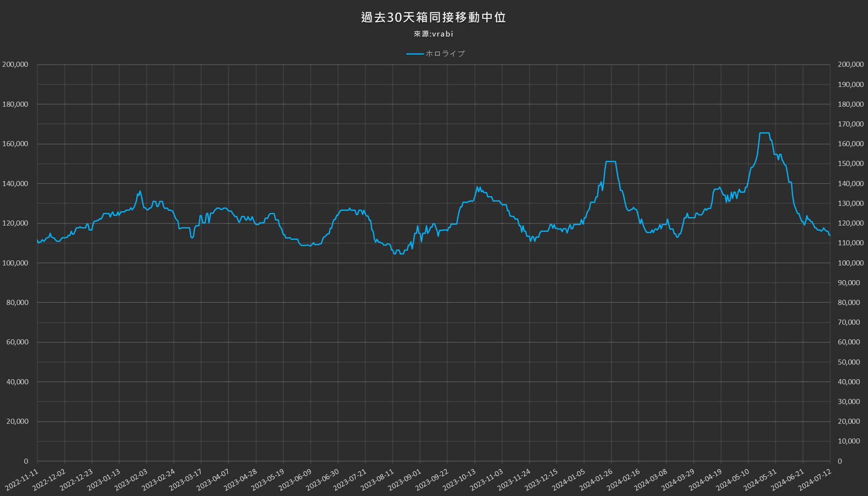Image resolution: width=868 pixels, height=496 pixels.
Task: Click the 2023-06-09 x-axis date label
Action: pyautogui.click(x=295, y=480)
